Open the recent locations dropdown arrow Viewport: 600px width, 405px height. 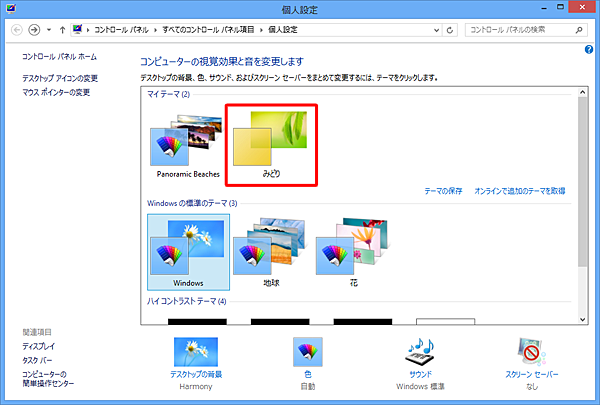(49, 30)
